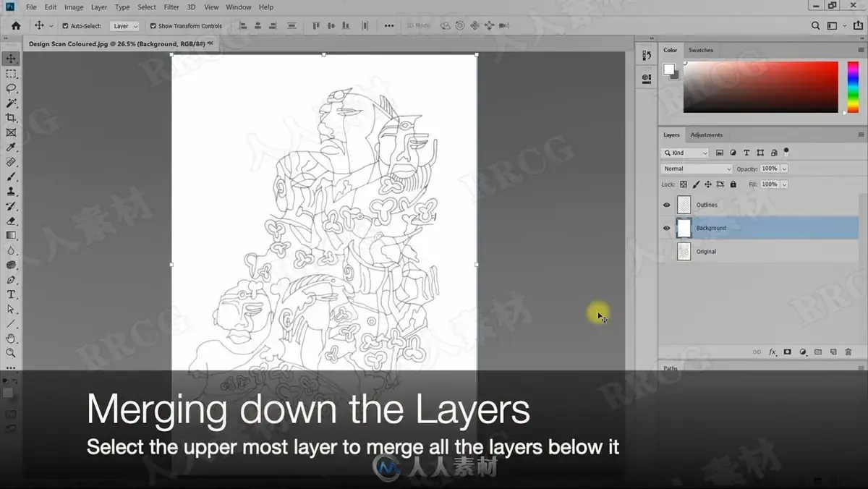Click the Share icon at top right
Viewport: 868px width, 489px height.
[x=857, y=25]
